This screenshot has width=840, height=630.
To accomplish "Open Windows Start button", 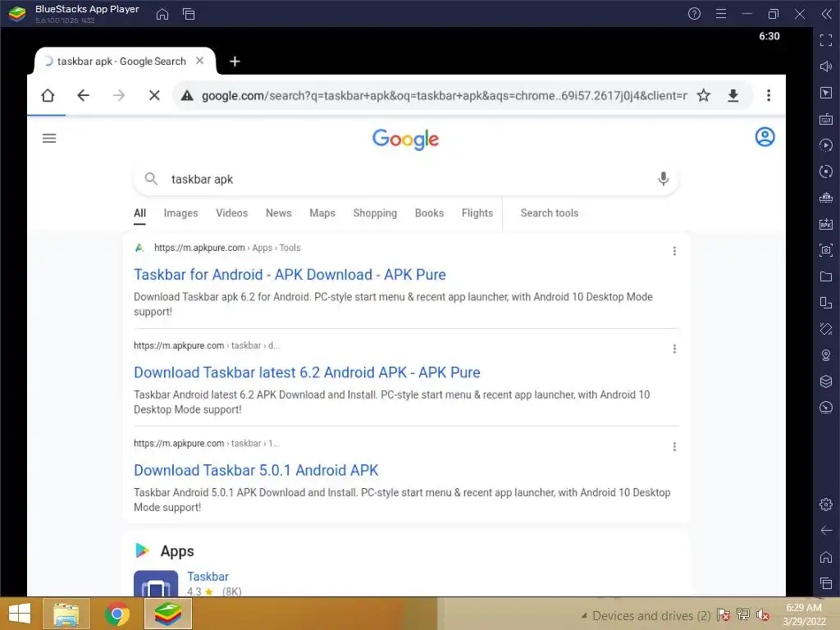I will pos(20,614).
